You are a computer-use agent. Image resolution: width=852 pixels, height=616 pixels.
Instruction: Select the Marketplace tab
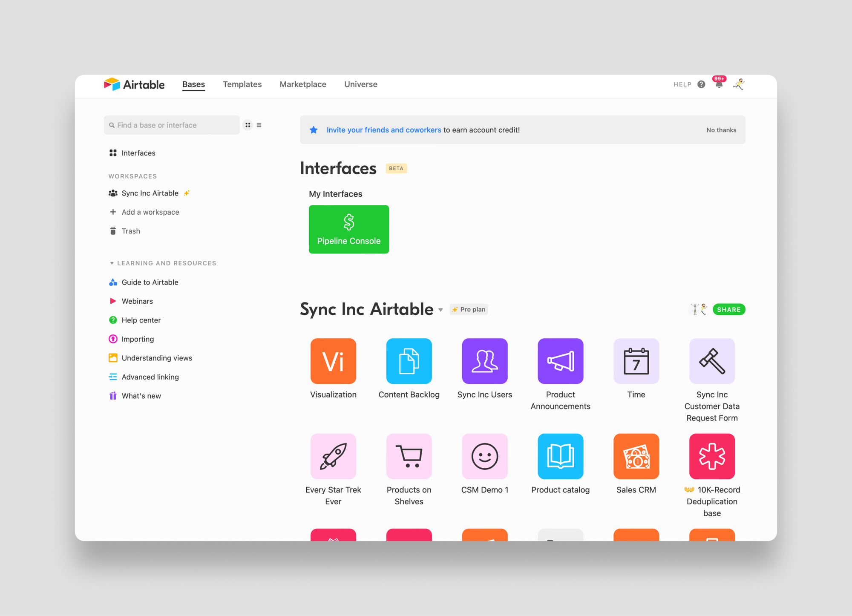coord(302,84)
